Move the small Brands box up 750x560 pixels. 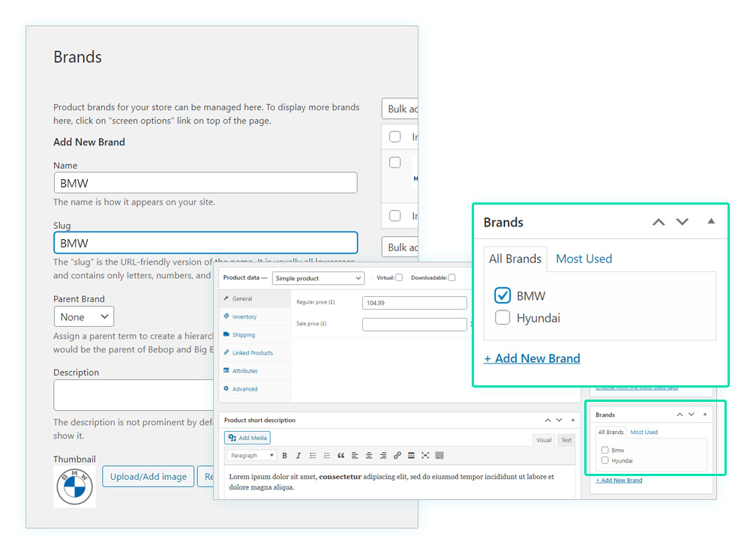click(679, 415)
